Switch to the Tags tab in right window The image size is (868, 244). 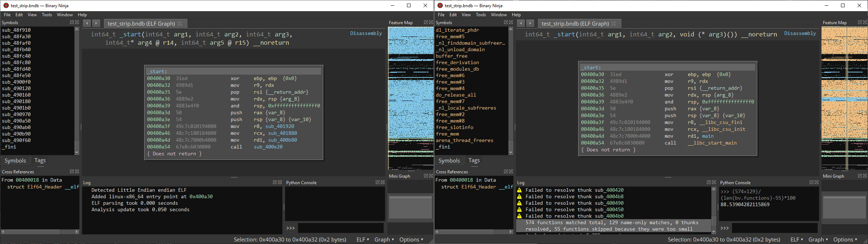pos(474,160)
